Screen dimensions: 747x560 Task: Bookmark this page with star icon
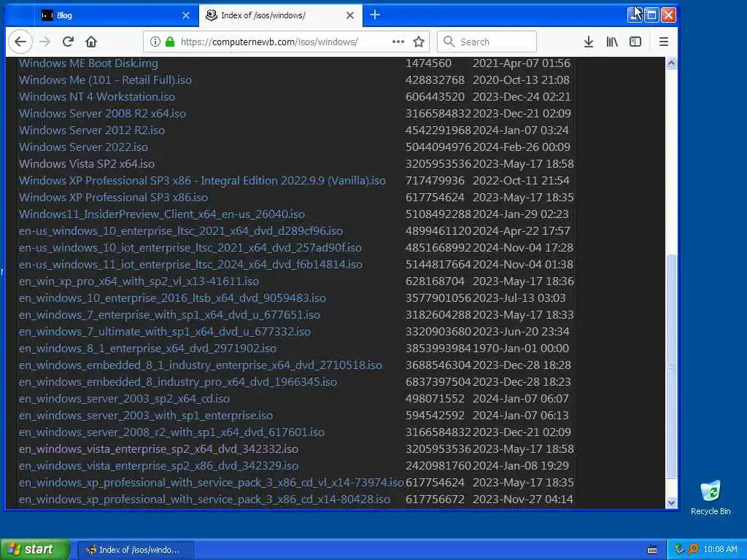(419, 42)
